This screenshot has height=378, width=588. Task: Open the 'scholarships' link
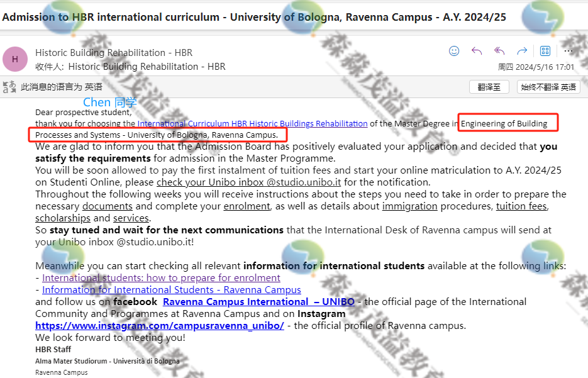point(63,218)
